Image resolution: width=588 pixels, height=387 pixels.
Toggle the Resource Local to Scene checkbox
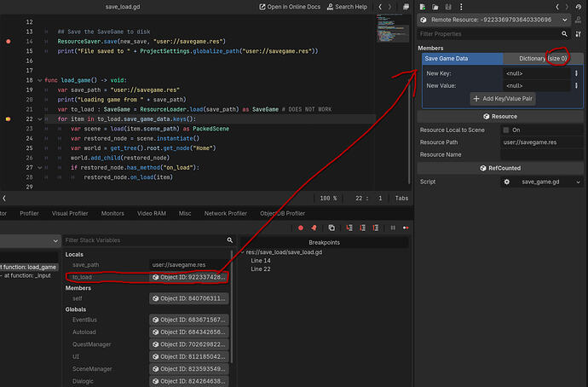506,130
